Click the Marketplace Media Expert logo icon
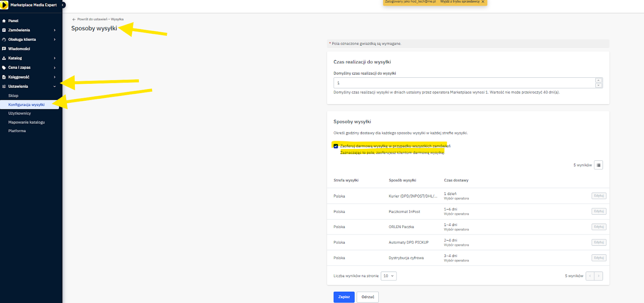 point(4,5)
